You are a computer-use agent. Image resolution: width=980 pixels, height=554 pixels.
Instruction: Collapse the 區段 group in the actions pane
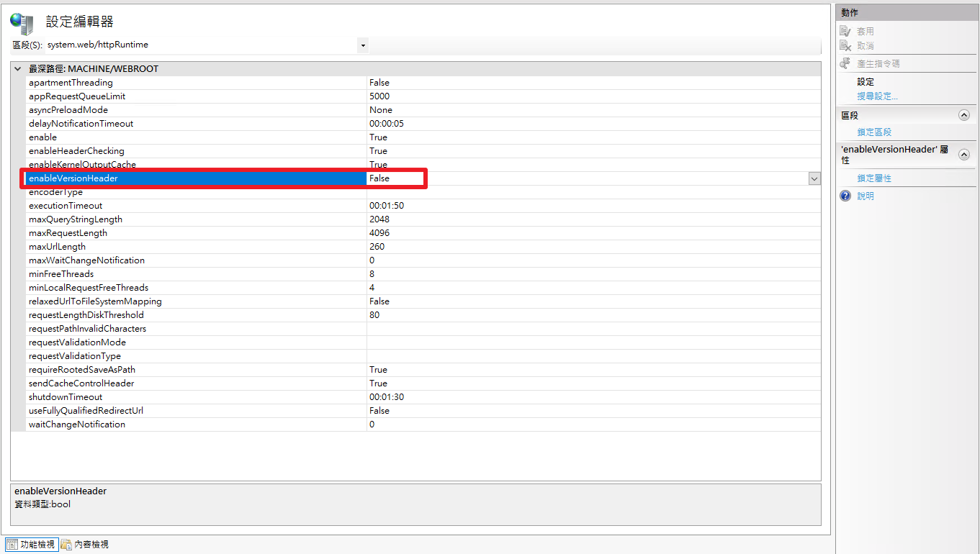pos(963,115)
